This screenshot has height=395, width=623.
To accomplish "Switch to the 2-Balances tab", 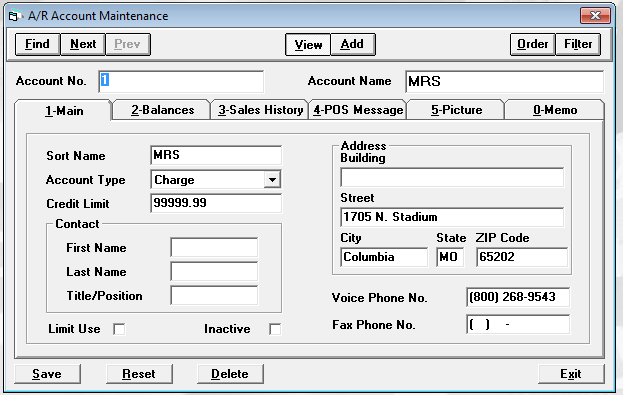I will 162,110.
